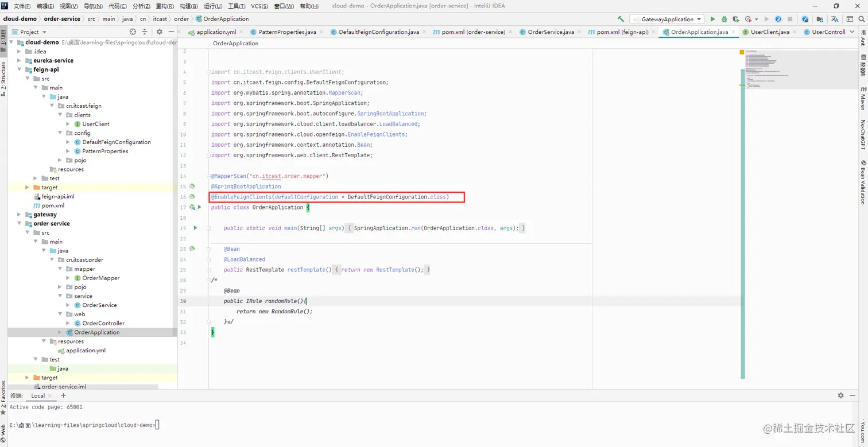The image size is (868, 447).
Task: Close the OrderApplication.java tab
Action: [x=734, y=32]
